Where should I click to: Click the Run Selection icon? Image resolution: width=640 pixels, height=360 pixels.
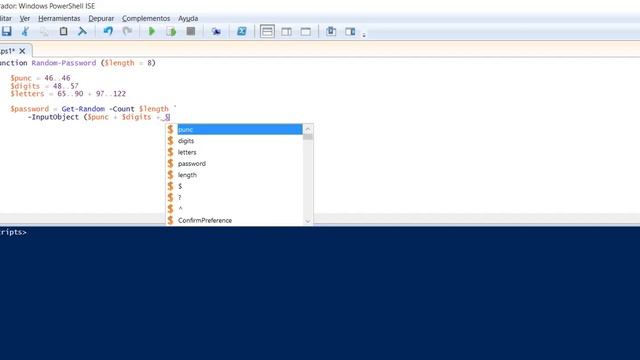(x=171, y=31)
